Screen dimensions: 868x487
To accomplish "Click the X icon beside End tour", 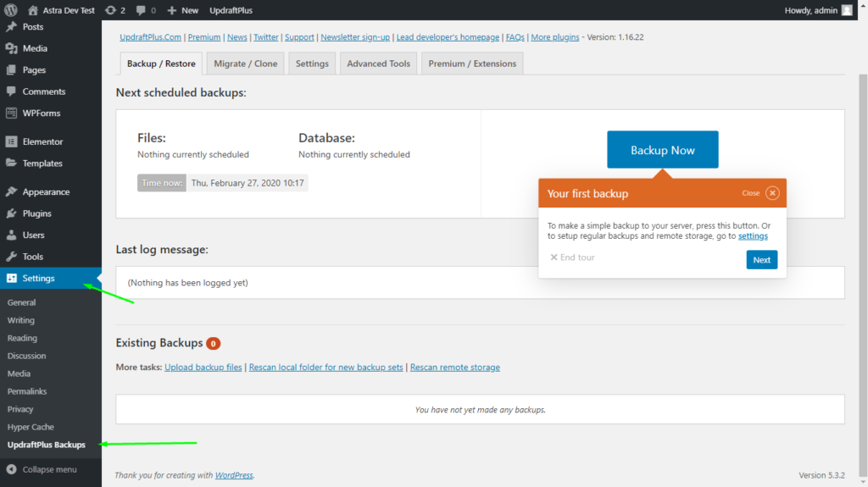I will pyautogui.click(x=554, y=257).
